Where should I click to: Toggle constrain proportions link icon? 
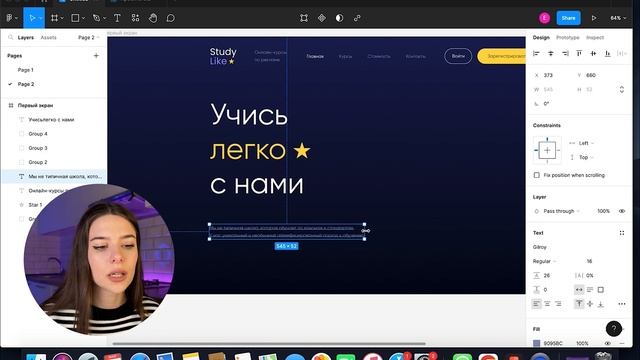pos(622,89)
